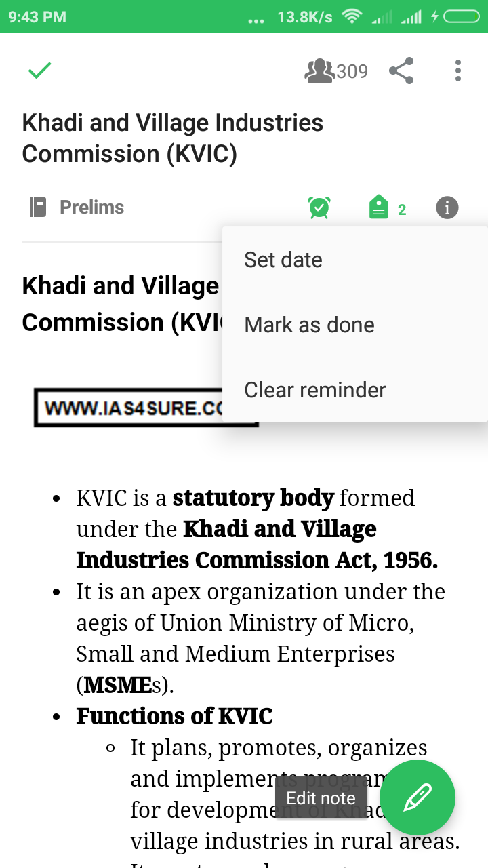The image size is (488, 868).
Task: Tap the Functions of KVIC heading
Action: pos(174,716)
